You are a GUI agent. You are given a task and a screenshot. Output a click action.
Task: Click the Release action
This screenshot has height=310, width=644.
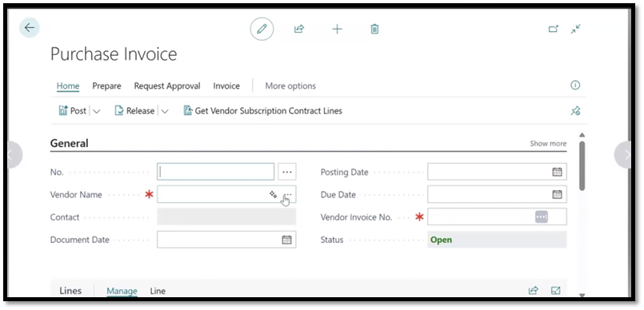(134, 111)
